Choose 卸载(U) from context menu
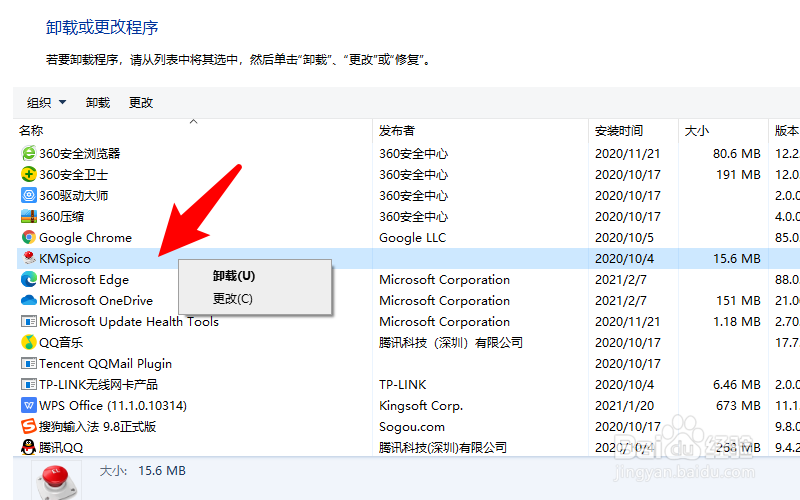 (x=234, y=276)
